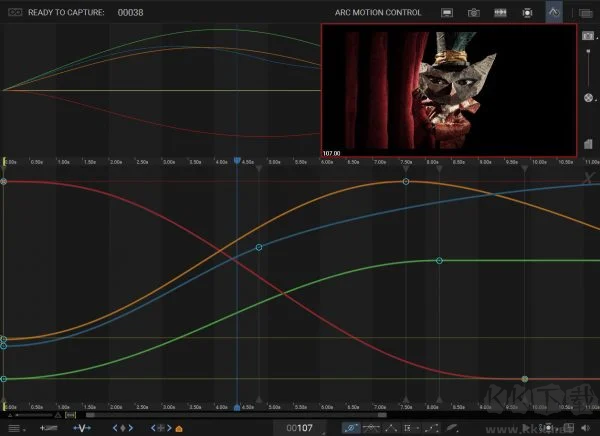Screen dimensions: 600x436
Task: Open the crosshair circle options beside the preview
Action: 589,98
